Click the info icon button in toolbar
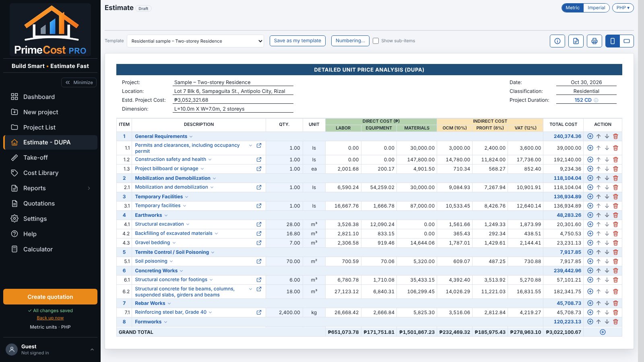The width and height of the screenshot is (644, 362). tap(557, 41)
